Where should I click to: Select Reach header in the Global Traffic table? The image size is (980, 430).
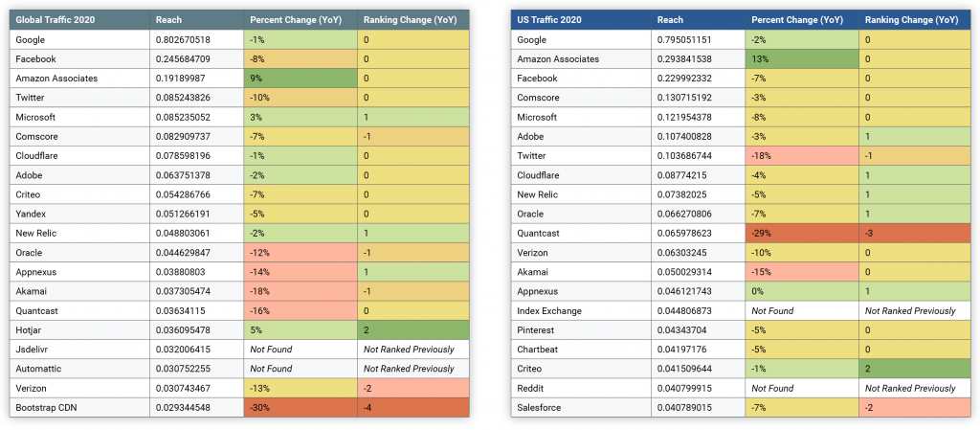[196, 20]
